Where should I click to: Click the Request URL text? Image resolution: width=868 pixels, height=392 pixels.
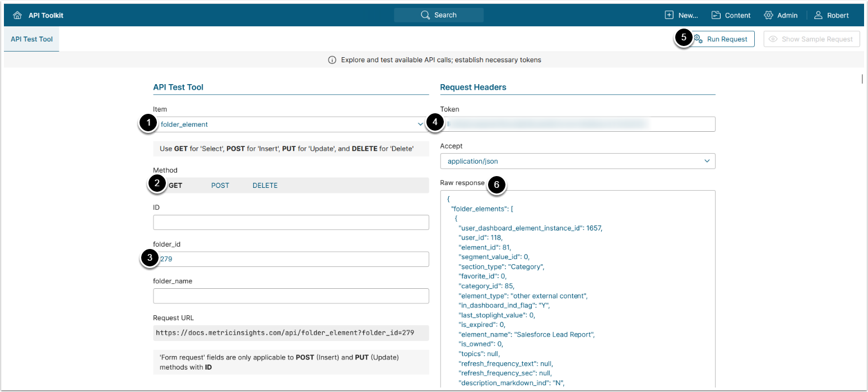coord(285,333)
